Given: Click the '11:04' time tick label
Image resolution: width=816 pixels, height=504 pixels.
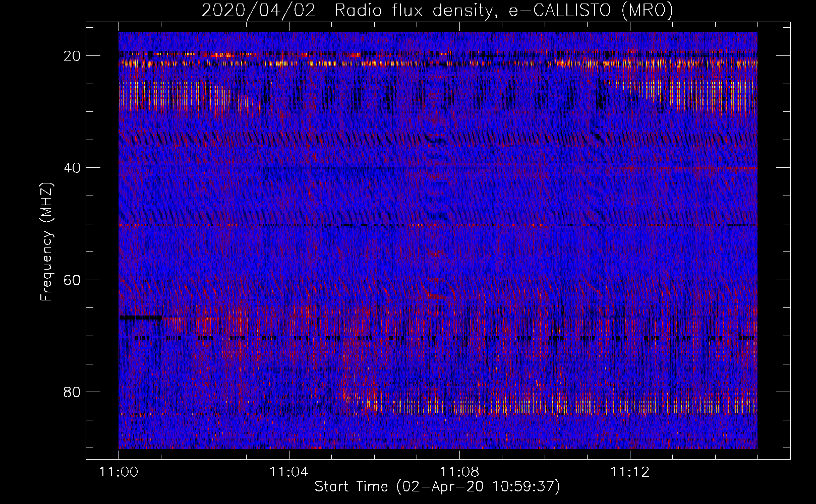Looking at the screenshot, I should pyautogui.click(x=288, y=472).
